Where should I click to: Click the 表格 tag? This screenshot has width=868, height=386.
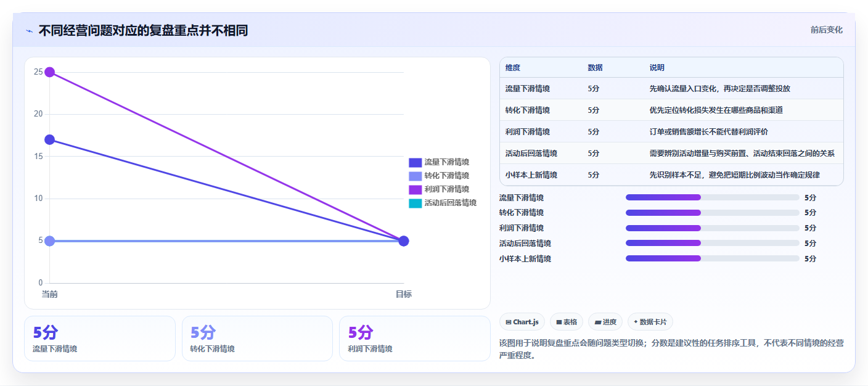point(567,322)
